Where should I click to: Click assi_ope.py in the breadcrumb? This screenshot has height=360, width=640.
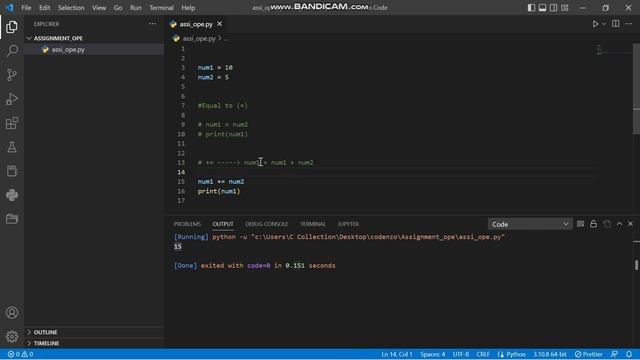pos(199,38)
